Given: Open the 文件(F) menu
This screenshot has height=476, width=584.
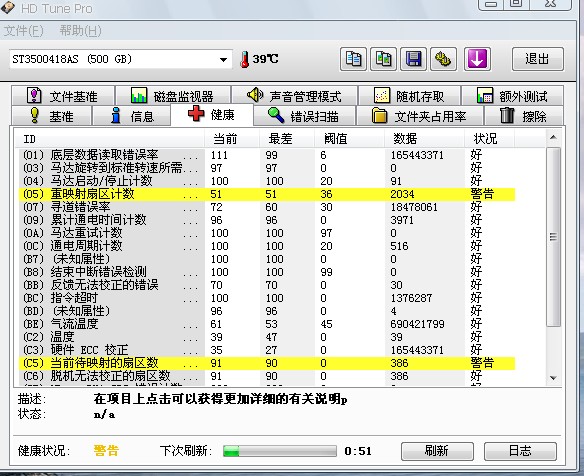Looking at the screenshot, I should pos(23,31).
